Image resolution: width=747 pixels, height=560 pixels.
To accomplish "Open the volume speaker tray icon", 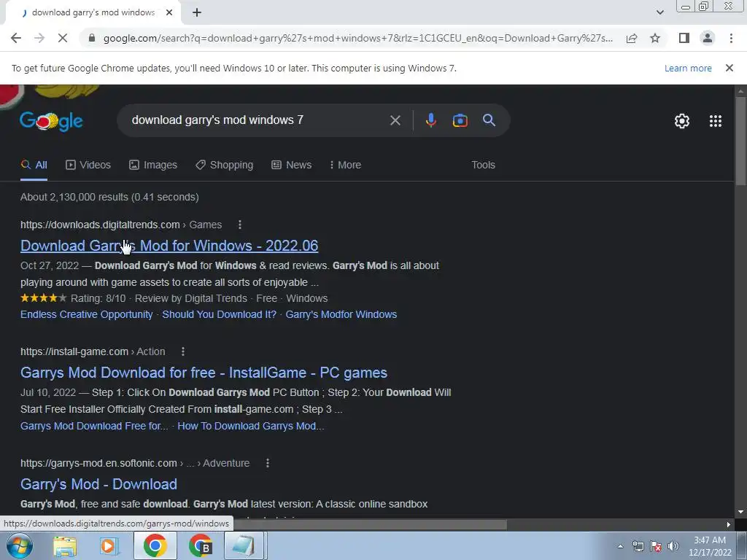I will point(673,546).
